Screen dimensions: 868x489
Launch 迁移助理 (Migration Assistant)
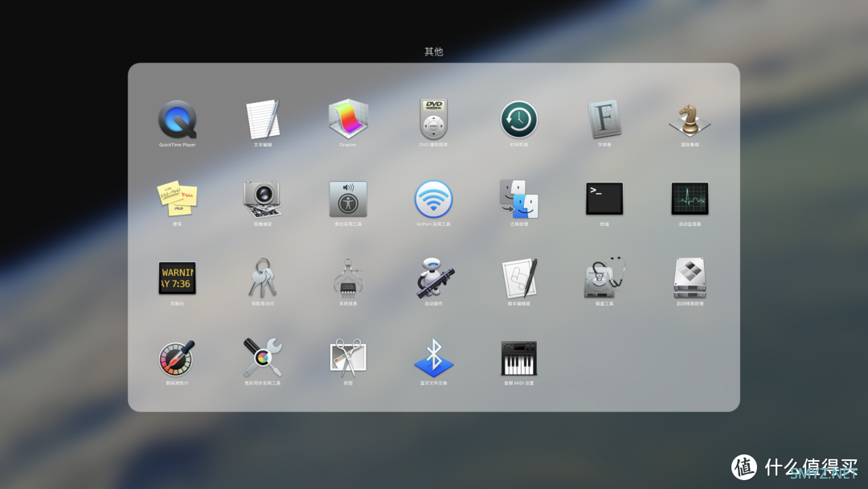point(518,199)
